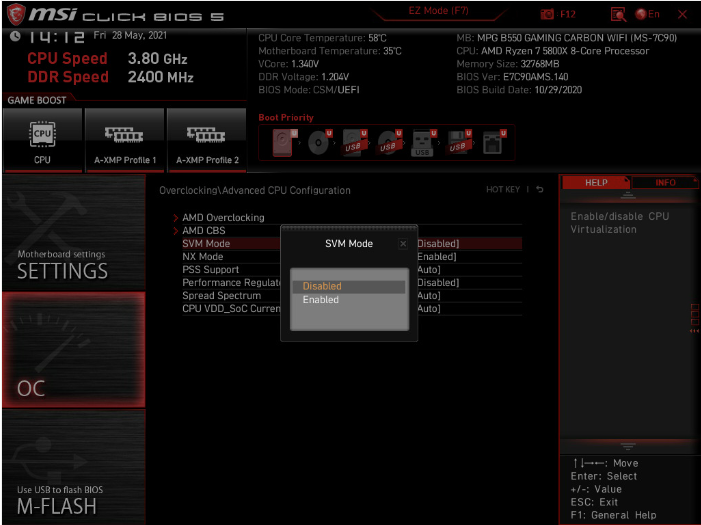Select the network boot device icon
Screen dimensions: 701x525
tap(494, 143)
